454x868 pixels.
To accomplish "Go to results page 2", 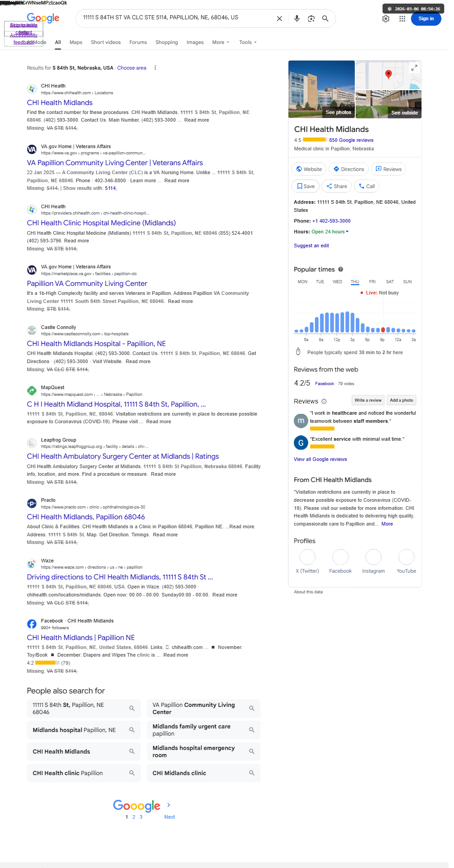I will (x=134, y=817).
